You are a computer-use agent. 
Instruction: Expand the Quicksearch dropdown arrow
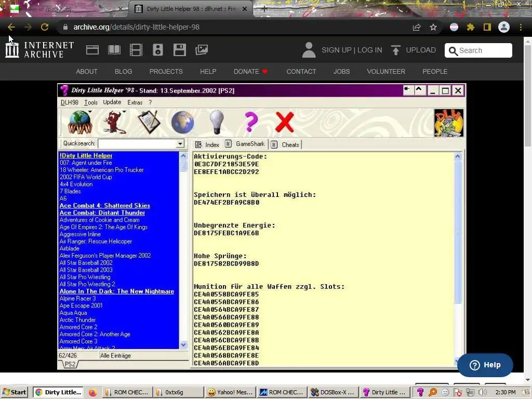[180, 144]
